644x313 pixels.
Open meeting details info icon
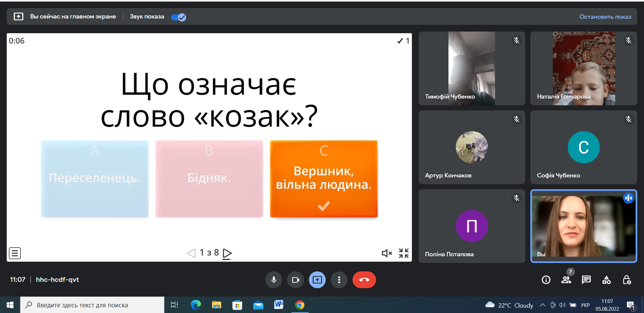(546, 280)
